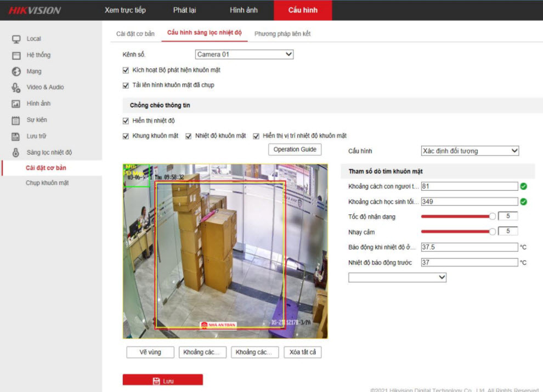This screenshot has height=392, width=543.
Task: Open the Phương pháp liên kết tab
Action: tap(282, 34)
